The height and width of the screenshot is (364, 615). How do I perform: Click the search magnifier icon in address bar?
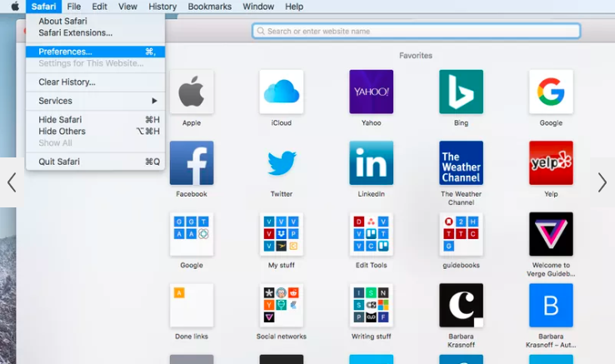point(261,31)
